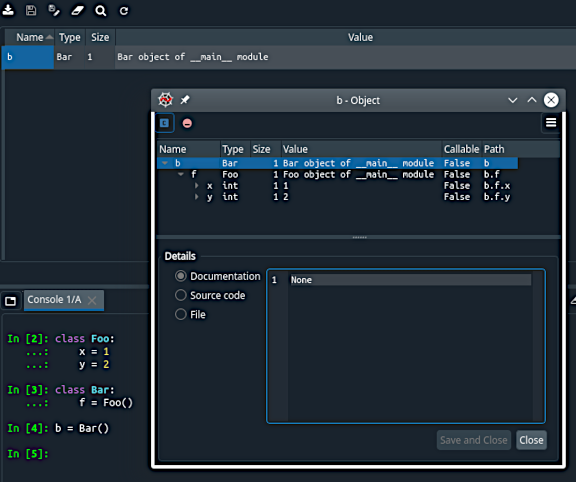
Task: Click the refresh variables icon
Action: point(124,11)
